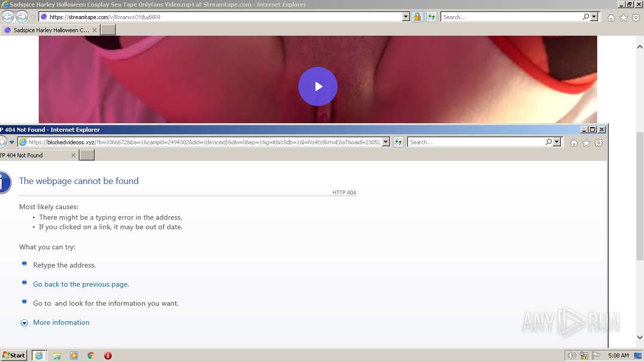Click 'The webpage cannot be found' heading

click(x=79, y=181)
